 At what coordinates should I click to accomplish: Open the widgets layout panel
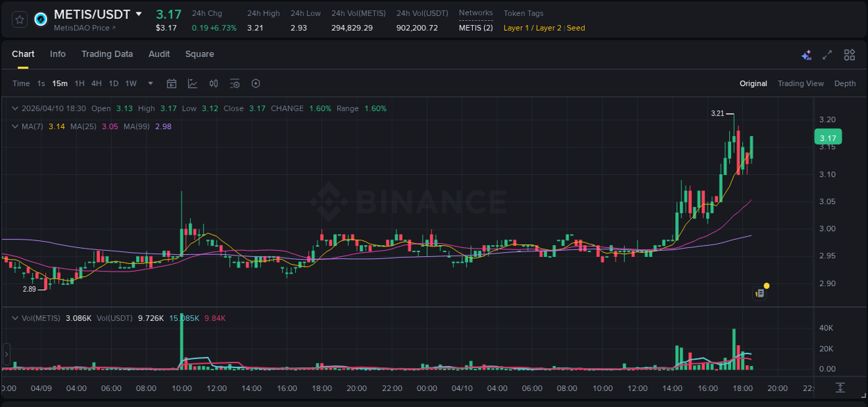point(848,54)
